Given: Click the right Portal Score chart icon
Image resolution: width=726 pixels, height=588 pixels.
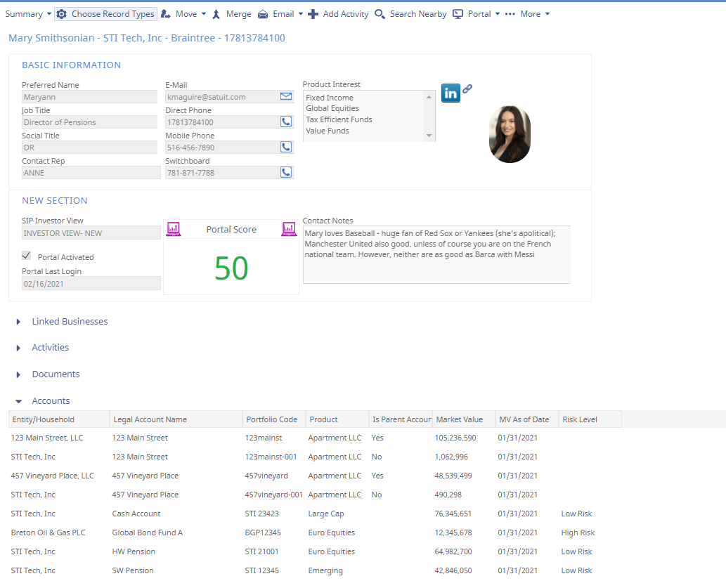Looking at the screenshot, I should click(289, 229).
